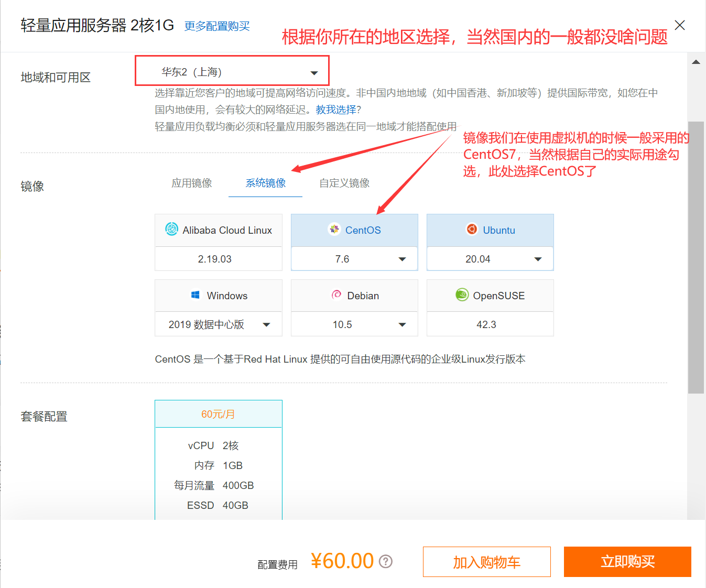Image resolution: width=706 pixels, height=588 pixels.
Task: Switch to the 自定义镜像 tab
Action: pyautogui.click(x=345, y=183)
